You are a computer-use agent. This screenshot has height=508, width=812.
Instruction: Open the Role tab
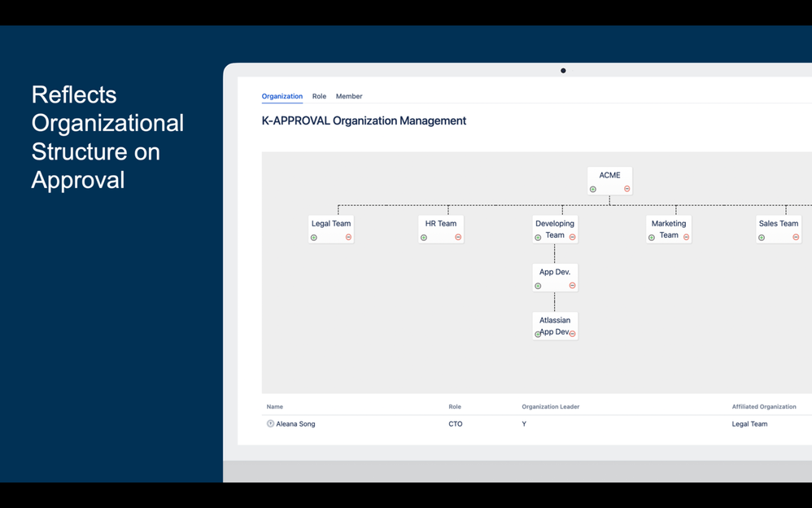pyautogui.click(x=319, y=96)
